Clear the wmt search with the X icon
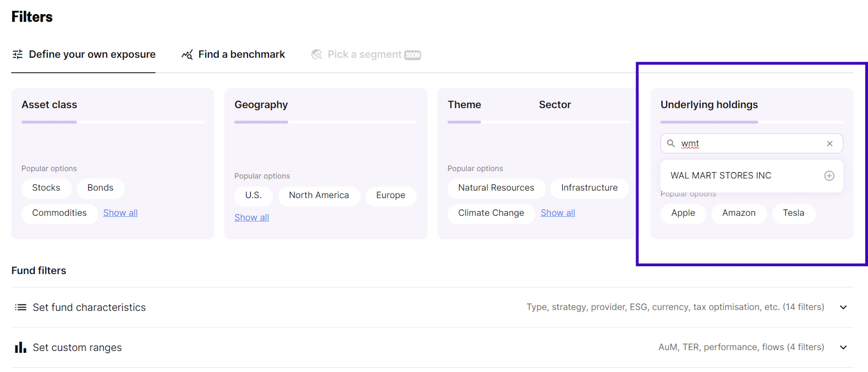 (x=830, y=144)
